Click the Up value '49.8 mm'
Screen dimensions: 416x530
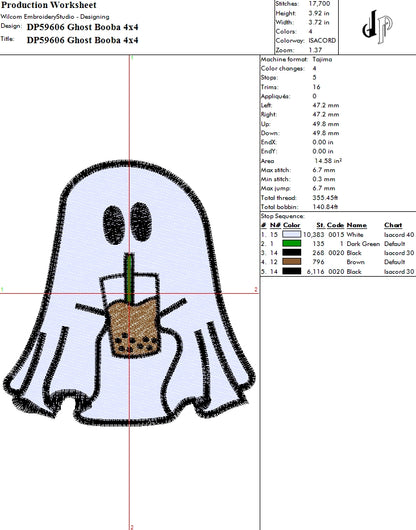click(325, 124)
